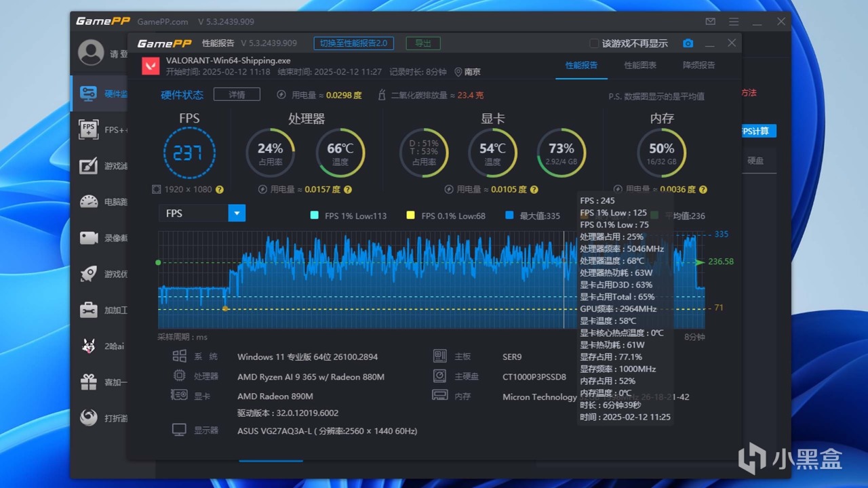Click the AMD Ryzen AI 9 365 processor text

tap(311, 377)
